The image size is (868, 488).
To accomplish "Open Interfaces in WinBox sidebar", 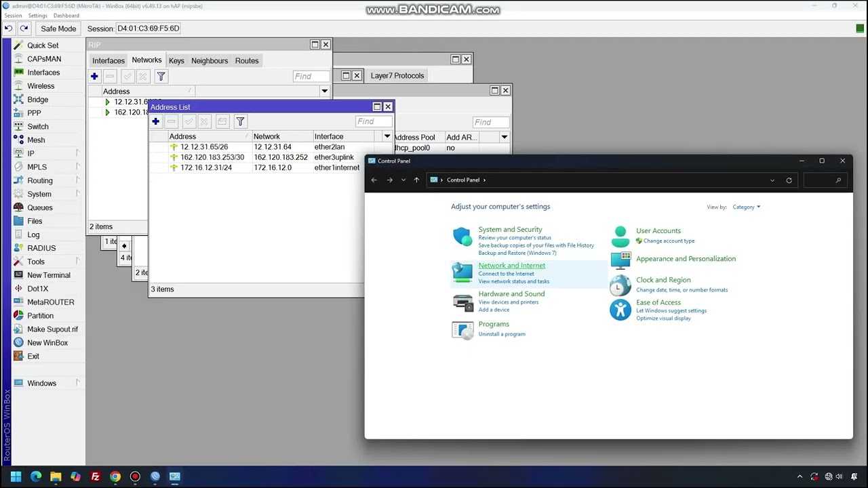I will pos(43,73).
